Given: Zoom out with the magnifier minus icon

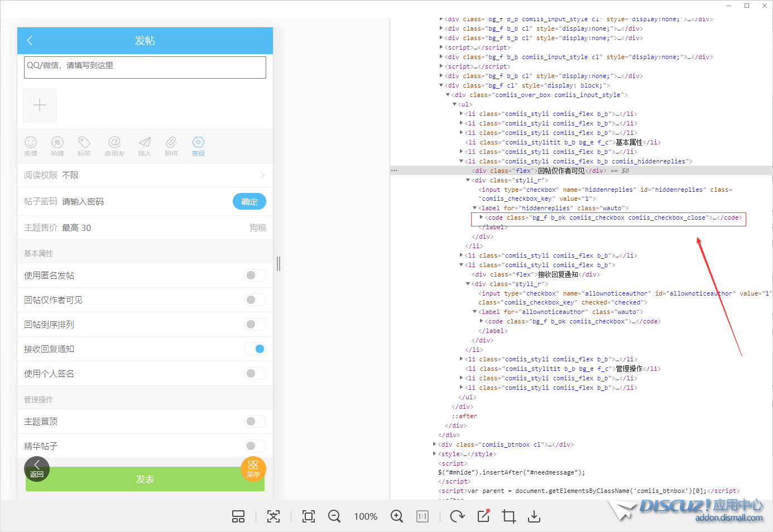Looking at the screenshot, I should tap(334, 516).
